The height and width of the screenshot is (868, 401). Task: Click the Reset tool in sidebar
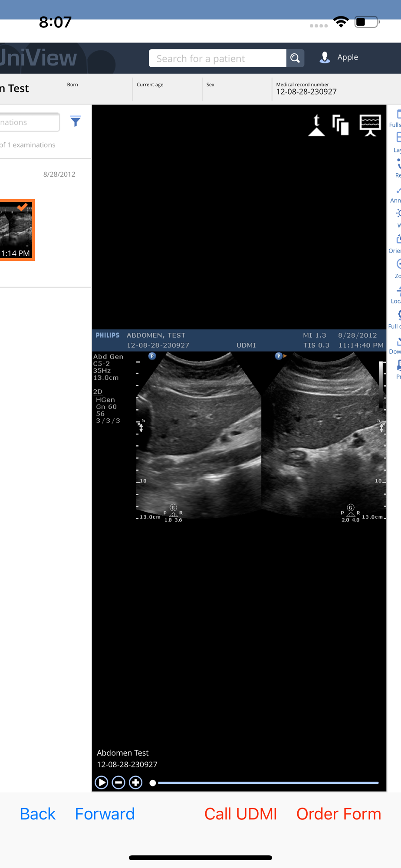[x=397, y=168]
